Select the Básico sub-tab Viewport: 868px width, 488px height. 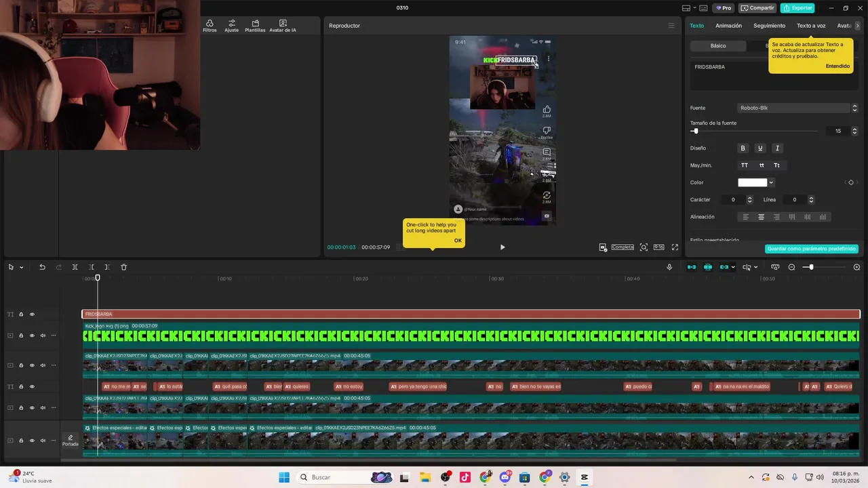pyautogui.click(x=718, y=45)
